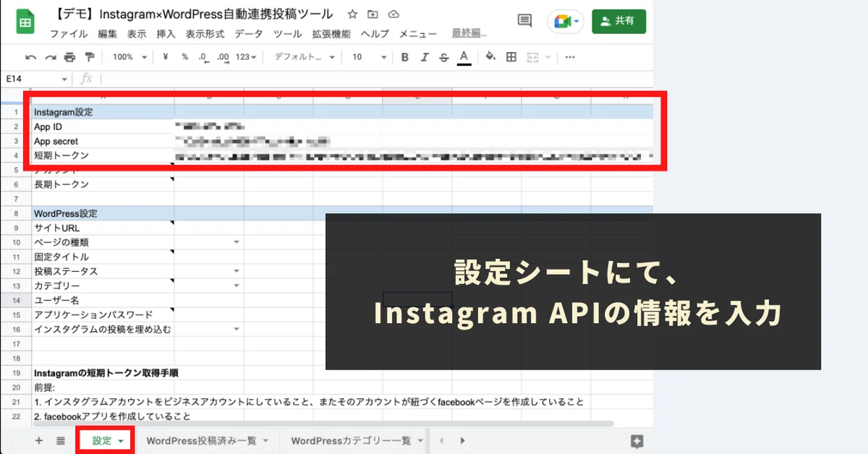Click the horizontal scrollbar
Viewport: 868px width, 454px height.
(x=323, y=424)
